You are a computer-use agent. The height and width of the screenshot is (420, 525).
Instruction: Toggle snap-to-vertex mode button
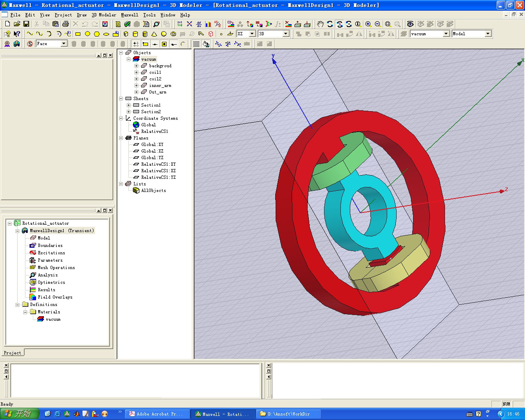click(x=145, y=44)
